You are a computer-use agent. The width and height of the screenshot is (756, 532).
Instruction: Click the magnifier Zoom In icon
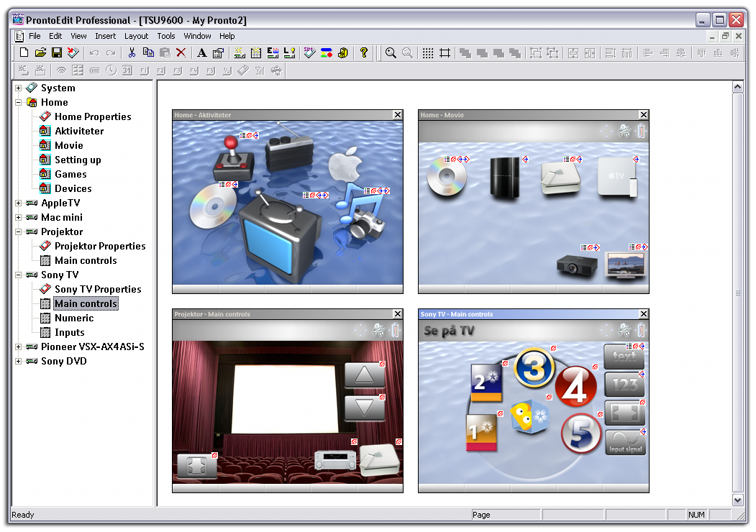(391, 52)
